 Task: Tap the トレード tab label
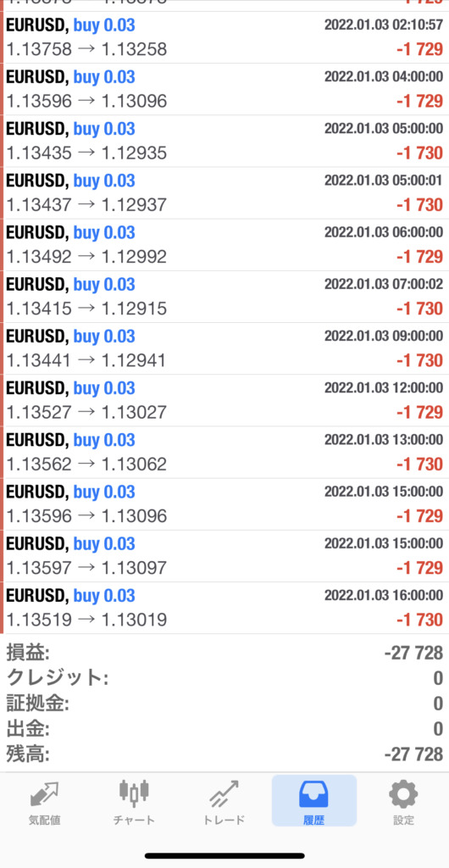coord(224,821)
